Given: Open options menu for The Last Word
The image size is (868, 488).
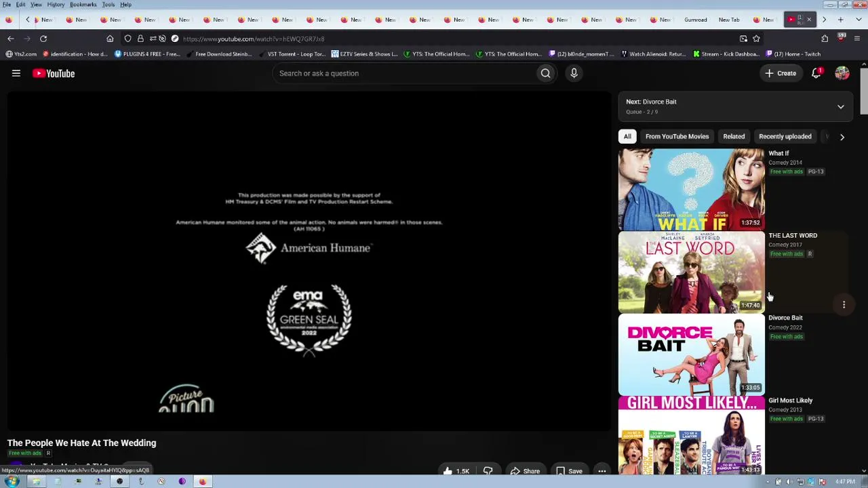Looking at the screenshot, I should click(x=844, y=305).
